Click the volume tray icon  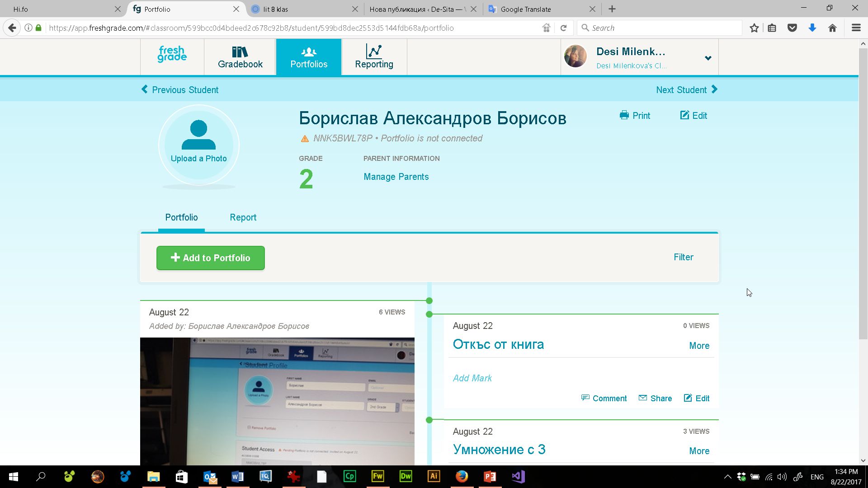(x=782, y=477)
